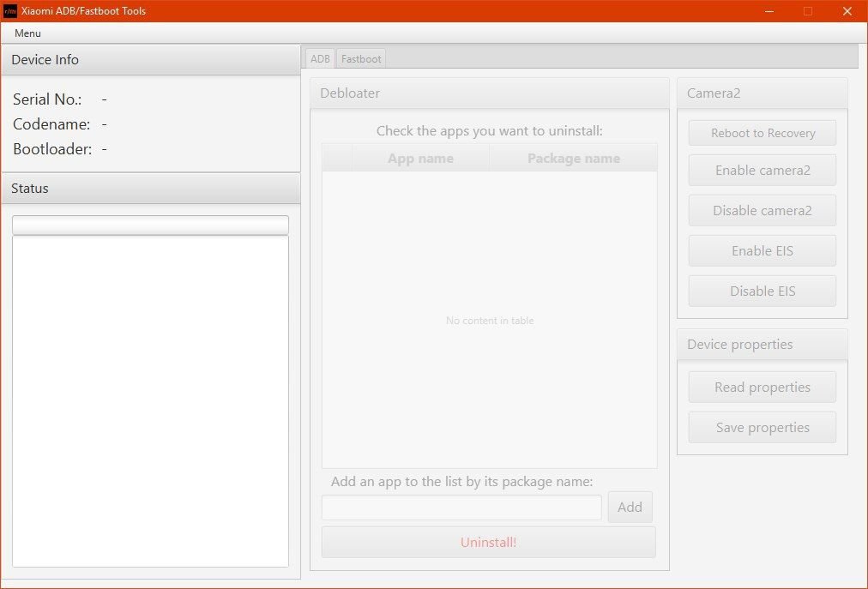Screen dimensions: 868x589
Task: Click the red Uninstall! button
Action: point(488,542)
